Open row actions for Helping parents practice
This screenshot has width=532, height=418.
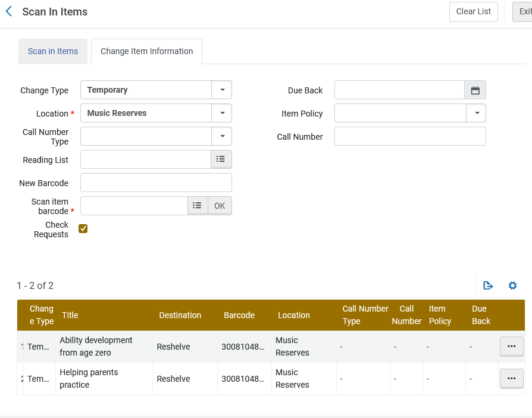[511, 378]
